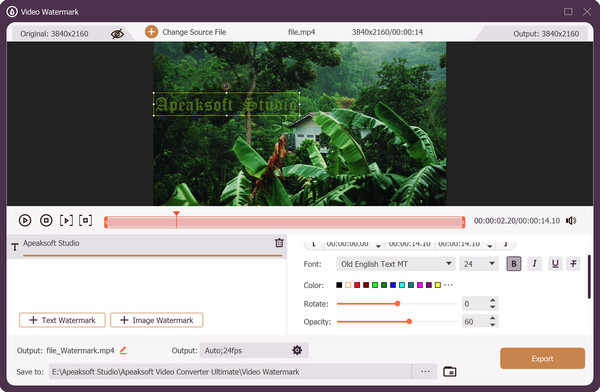
Task: Click the Opacity value field
Action: coord(475,322)
